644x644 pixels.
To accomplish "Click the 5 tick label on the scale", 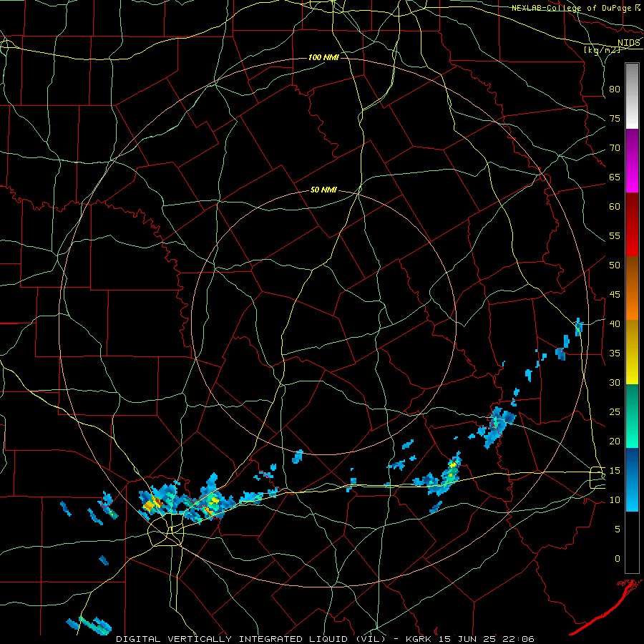I will (x=618, y=529).
